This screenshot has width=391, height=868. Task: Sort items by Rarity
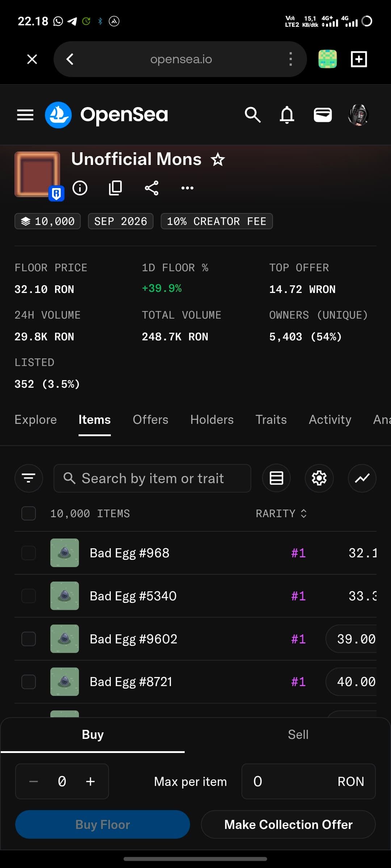[x=281, y=513]
